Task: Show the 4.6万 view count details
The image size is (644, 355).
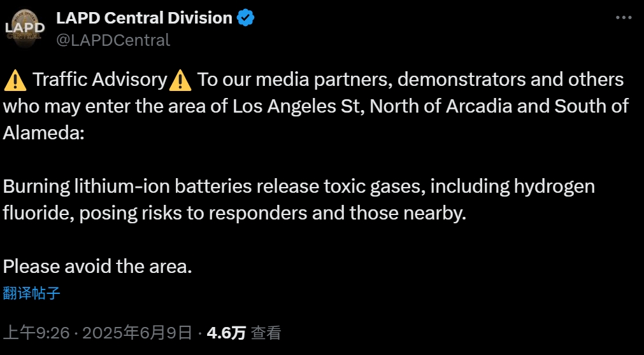Action: [226, 333]
